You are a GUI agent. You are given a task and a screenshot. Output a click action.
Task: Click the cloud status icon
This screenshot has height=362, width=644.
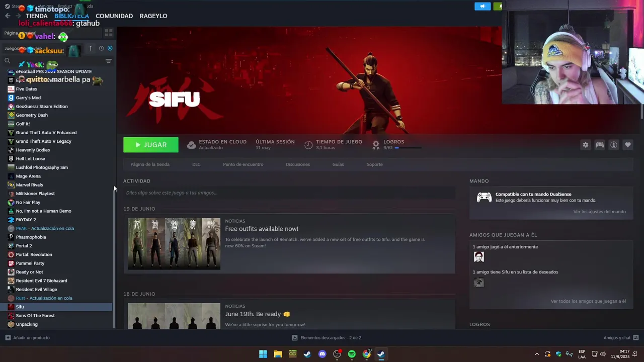(x=191, y=145)
